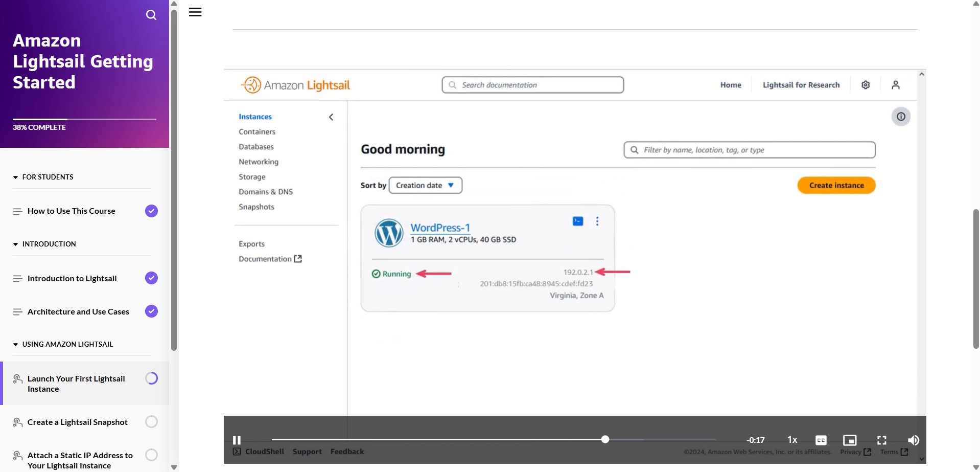Open the Terms external link

click(x=894, y=452)
